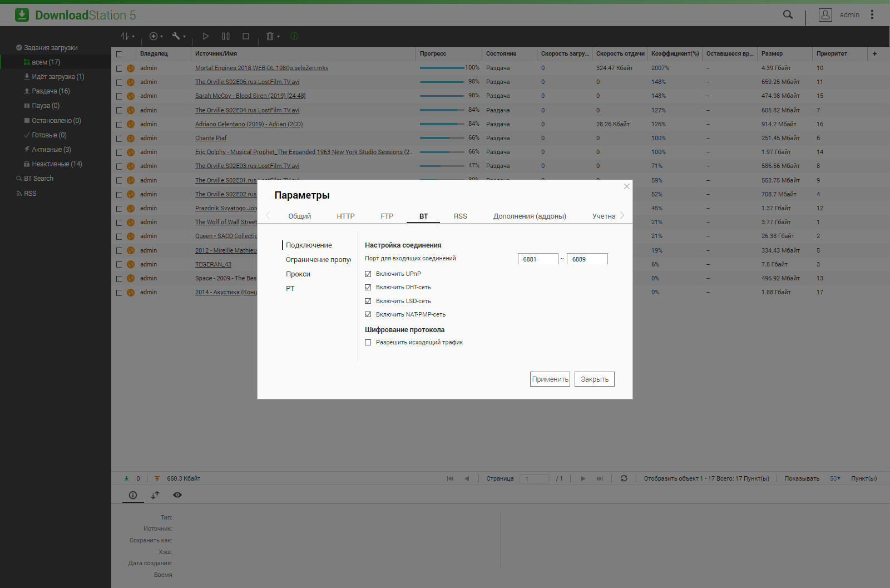
Task: Open BT Search in sidebar
Action: click(x=35, y=179)
